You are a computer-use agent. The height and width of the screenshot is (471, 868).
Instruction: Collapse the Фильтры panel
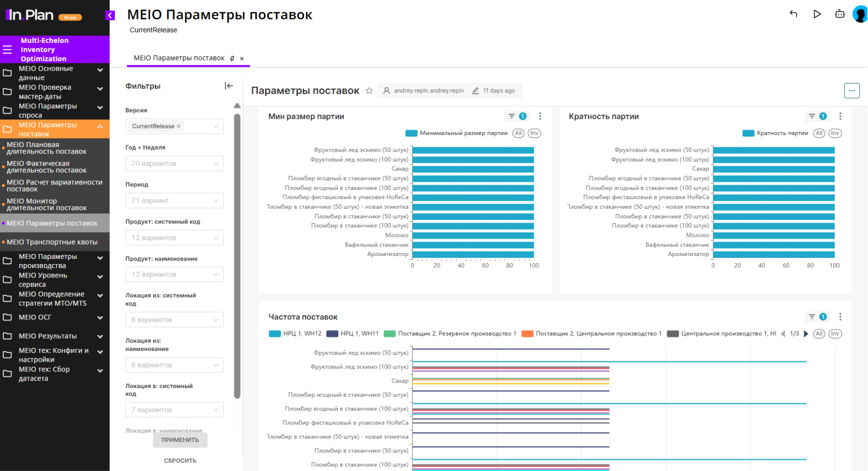pos(229,86)
